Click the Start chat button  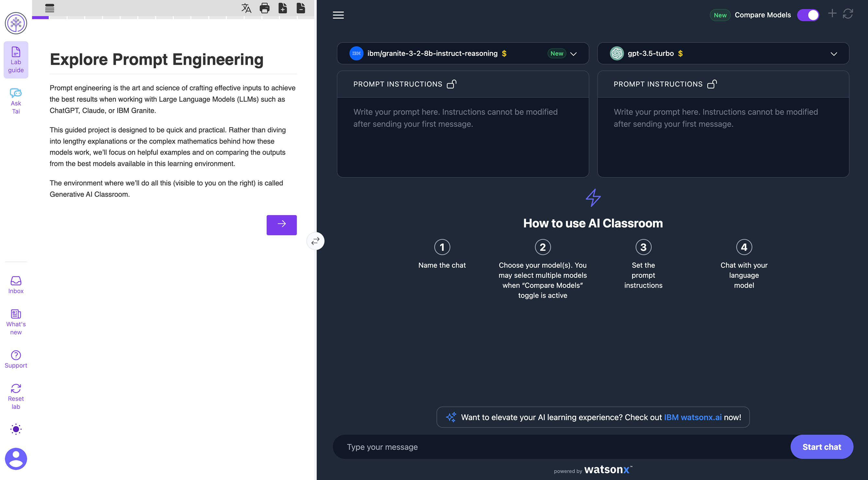[821, 447]
